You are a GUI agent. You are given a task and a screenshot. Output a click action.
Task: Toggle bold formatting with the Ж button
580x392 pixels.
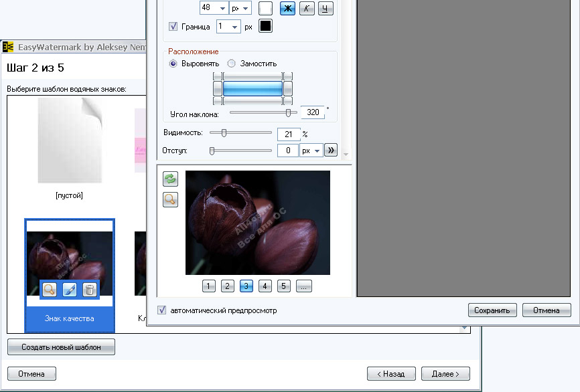point(287,8)
